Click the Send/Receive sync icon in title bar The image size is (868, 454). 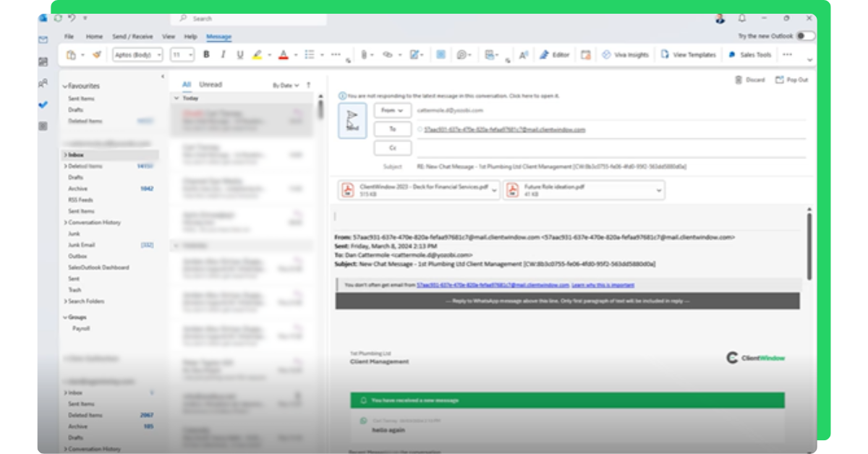(x=58, y=18)
